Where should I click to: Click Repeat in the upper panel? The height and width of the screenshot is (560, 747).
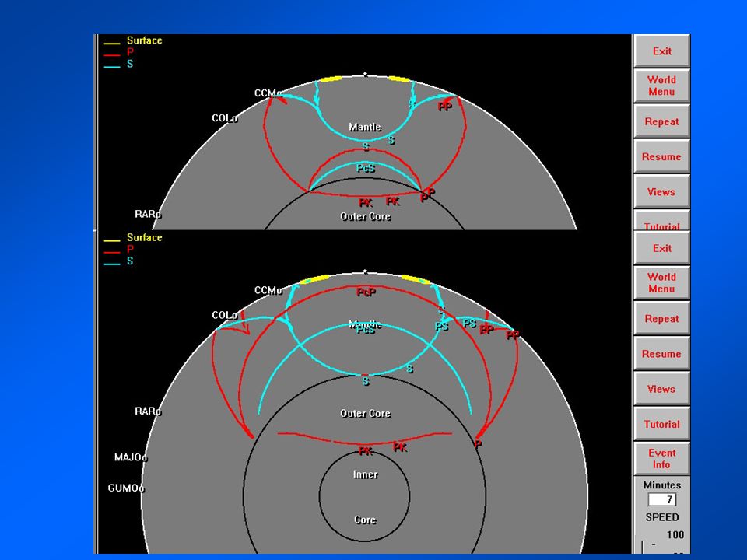point(661,121)
